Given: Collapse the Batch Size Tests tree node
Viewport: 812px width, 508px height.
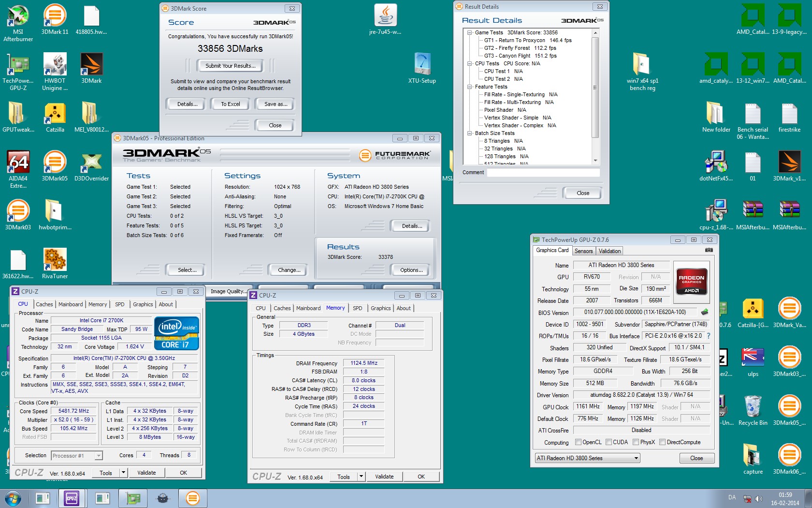Looking at the screenshot, I should click(x=469, y=133).
